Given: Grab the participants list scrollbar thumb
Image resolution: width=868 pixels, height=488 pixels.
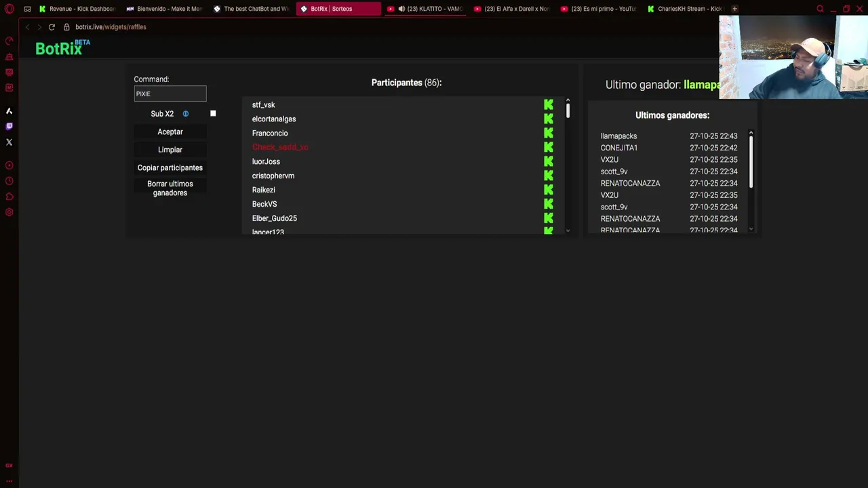Looking at the screenshot, I should click(568, 110).
